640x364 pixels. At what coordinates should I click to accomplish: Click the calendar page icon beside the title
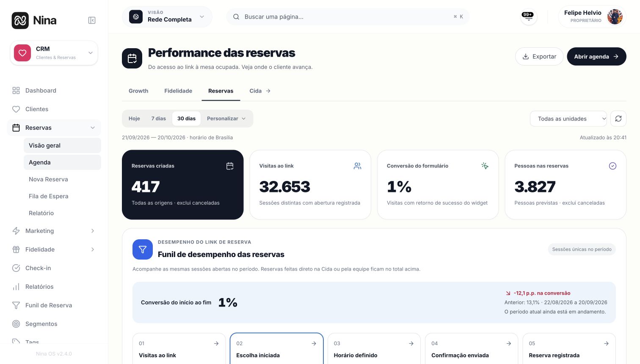(x=132, y=58)
